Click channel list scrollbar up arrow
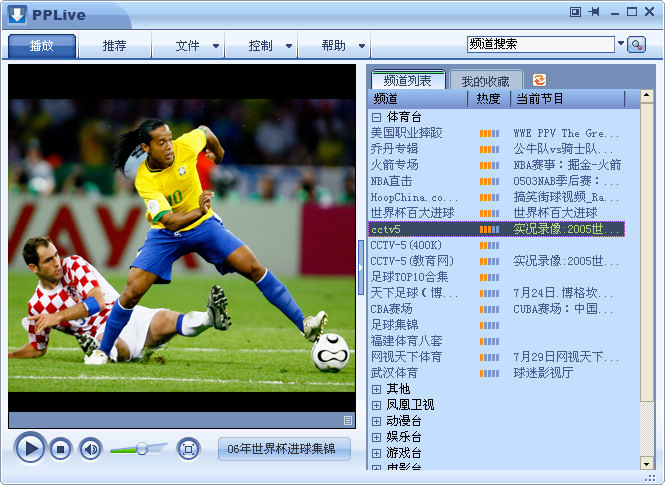Screen dimensions: 665x485 (x=646, y=96)
